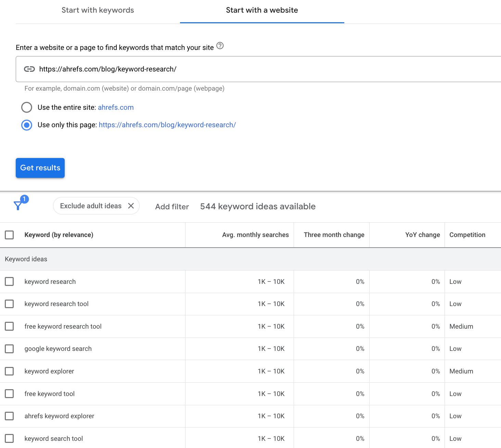
Task: Open the keyword-research blog page link
Action: [167, 125]
